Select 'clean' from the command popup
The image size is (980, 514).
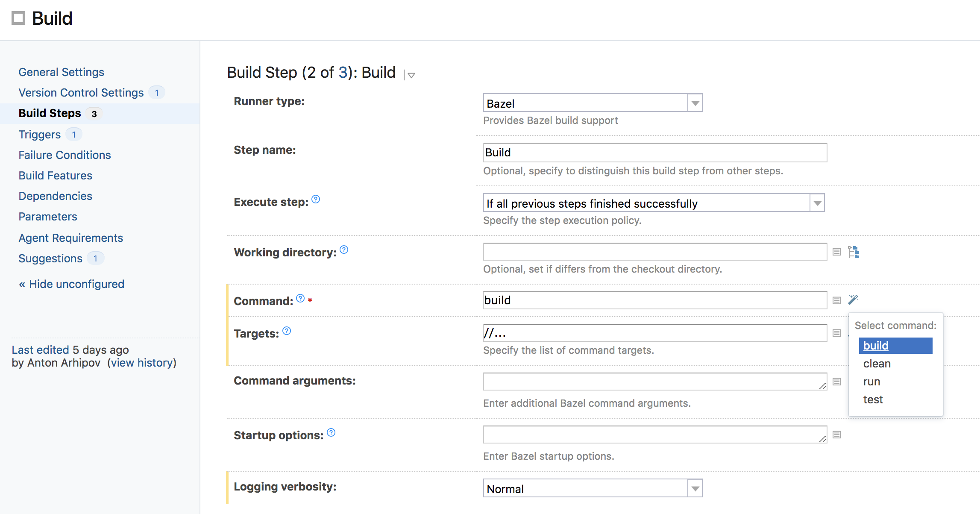pyautogui.click(x=876, y=364)
